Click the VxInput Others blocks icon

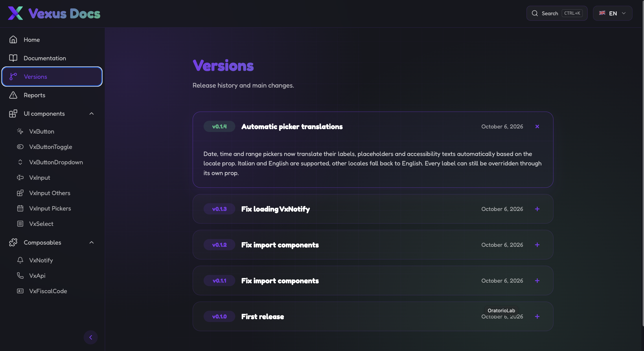[20, 193]
